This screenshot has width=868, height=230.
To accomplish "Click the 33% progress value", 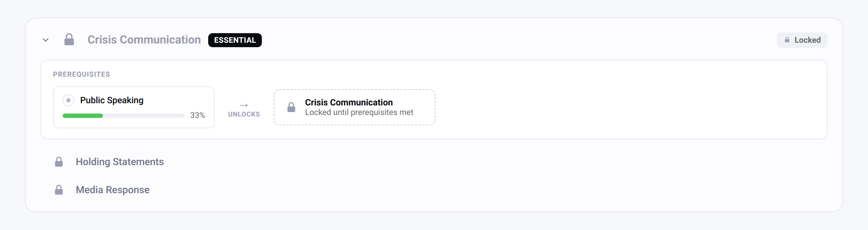I will point(198,115).
